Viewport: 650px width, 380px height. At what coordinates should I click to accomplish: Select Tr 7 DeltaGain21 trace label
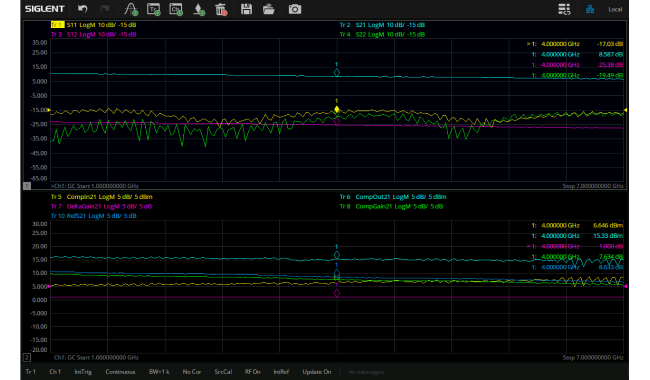point(101,206)
